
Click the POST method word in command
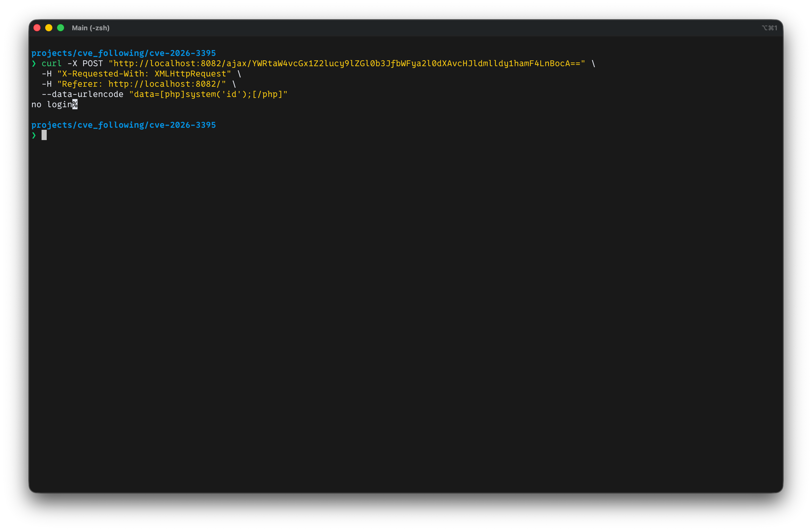92,64
